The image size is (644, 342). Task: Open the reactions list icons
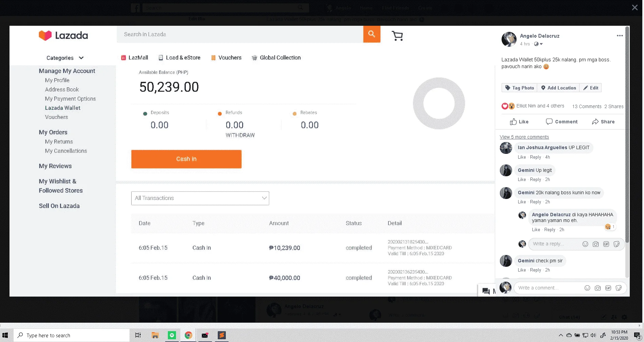coord(508,106)
